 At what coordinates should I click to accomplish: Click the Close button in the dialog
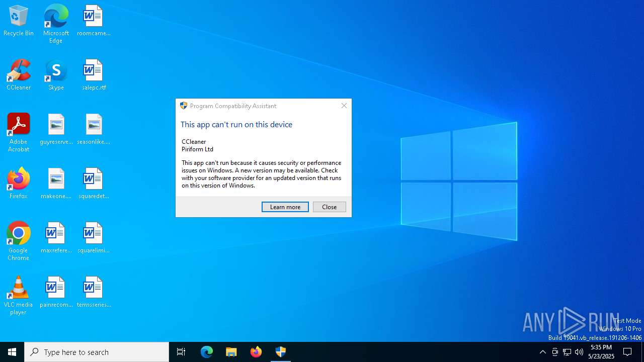click(330, 207)
